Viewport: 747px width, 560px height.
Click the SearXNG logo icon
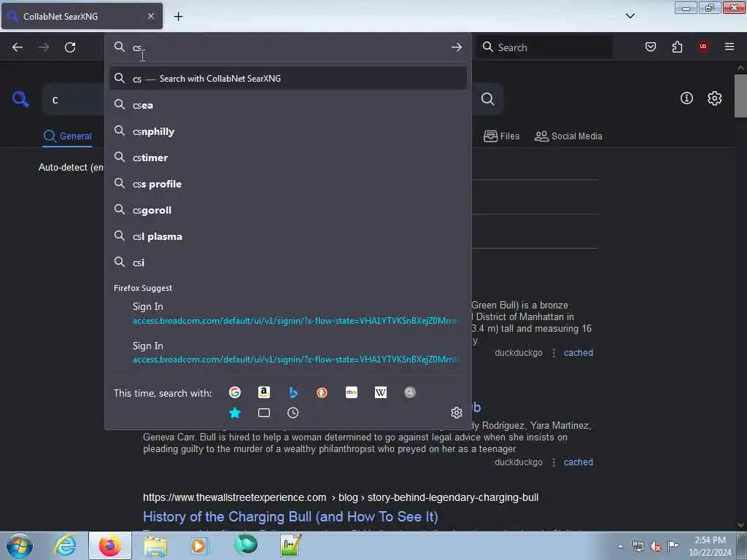coord(20,99)
